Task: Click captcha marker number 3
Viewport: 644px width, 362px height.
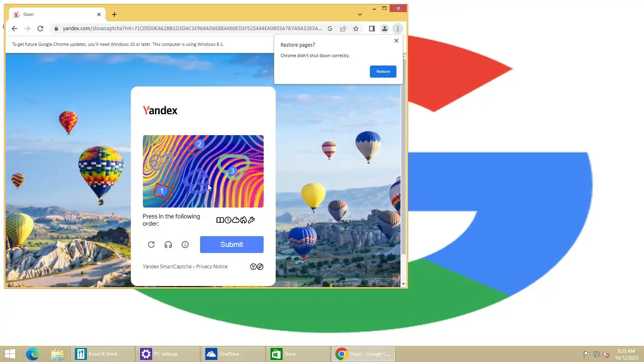Action: (x=232, y=171)
